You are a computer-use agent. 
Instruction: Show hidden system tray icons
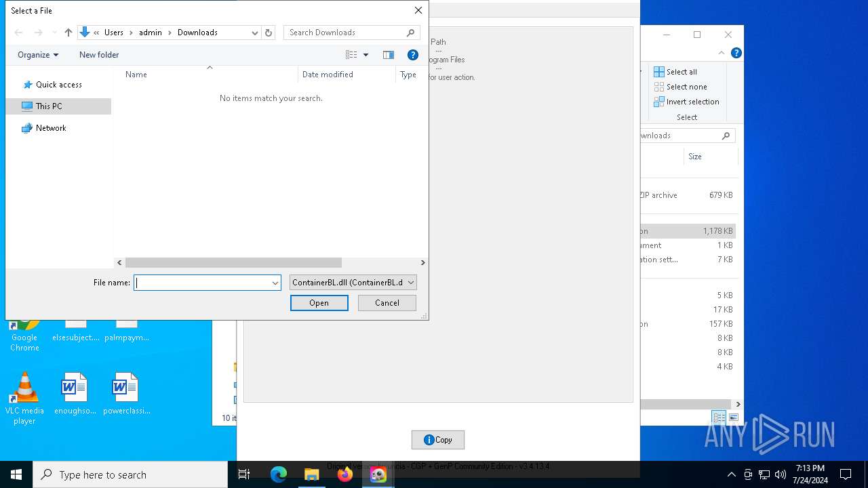[731, 474]
